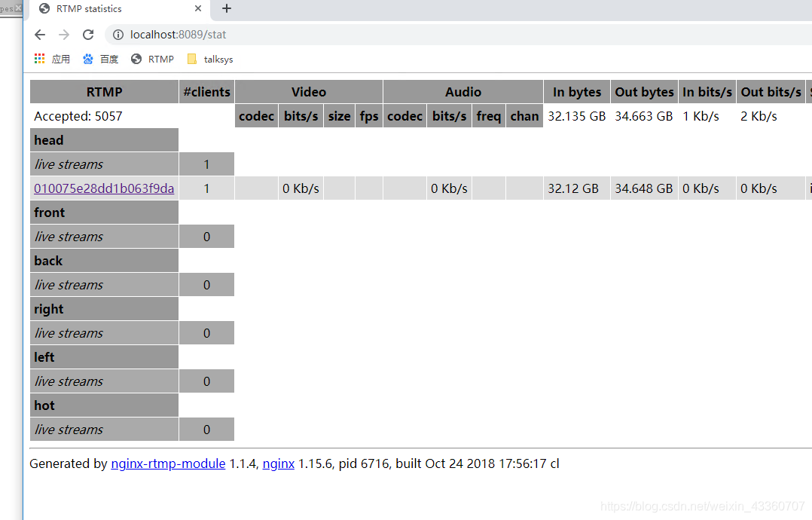Select the head application row
Image resolution: width=812 pixels, height=520 pixels.
click(x=104, y=139)
